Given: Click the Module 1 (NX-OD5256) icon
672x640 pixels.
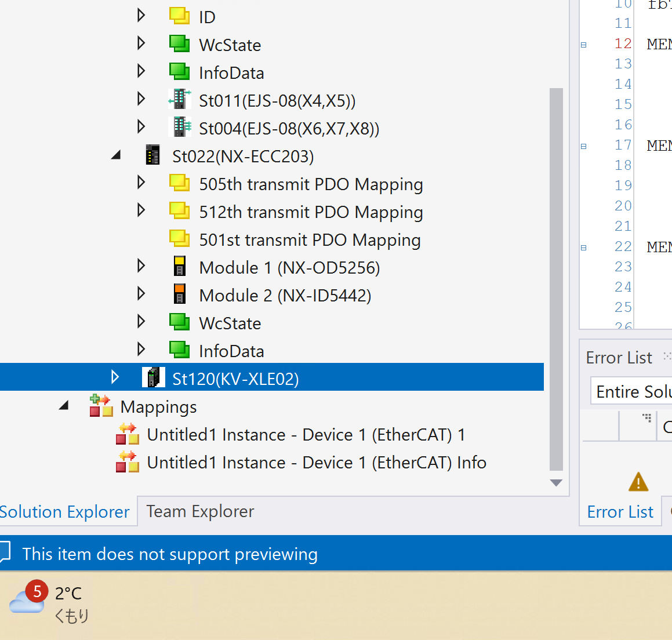Looking at the screenshot, I should tap(180, 267).
